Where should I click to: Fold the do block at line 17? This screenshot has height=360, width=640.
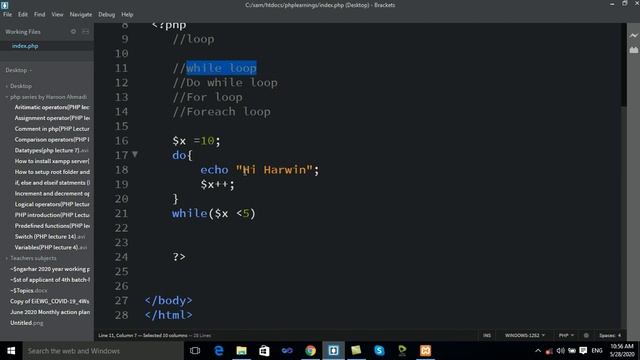(135, 154)
